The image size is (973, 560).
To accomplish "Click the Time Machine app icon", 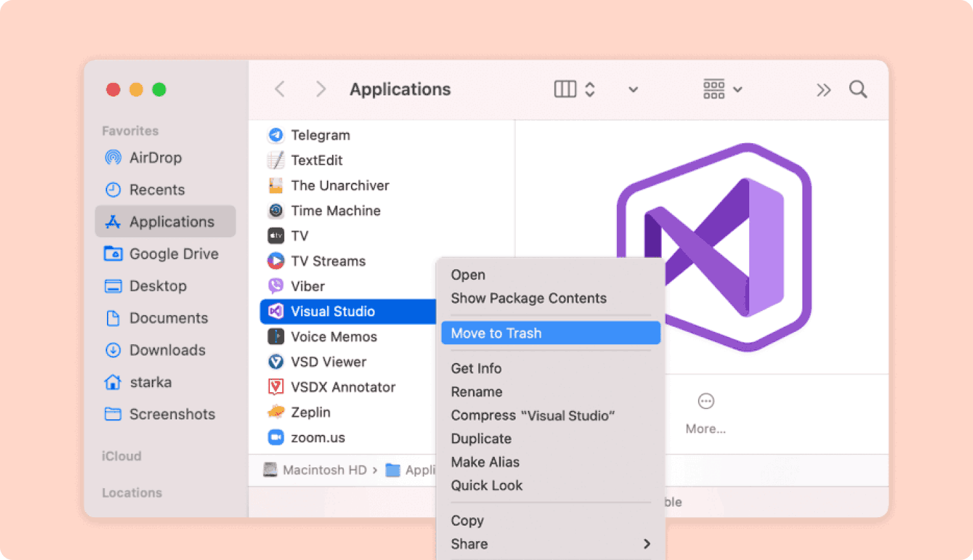I will (x=276, y=211).
